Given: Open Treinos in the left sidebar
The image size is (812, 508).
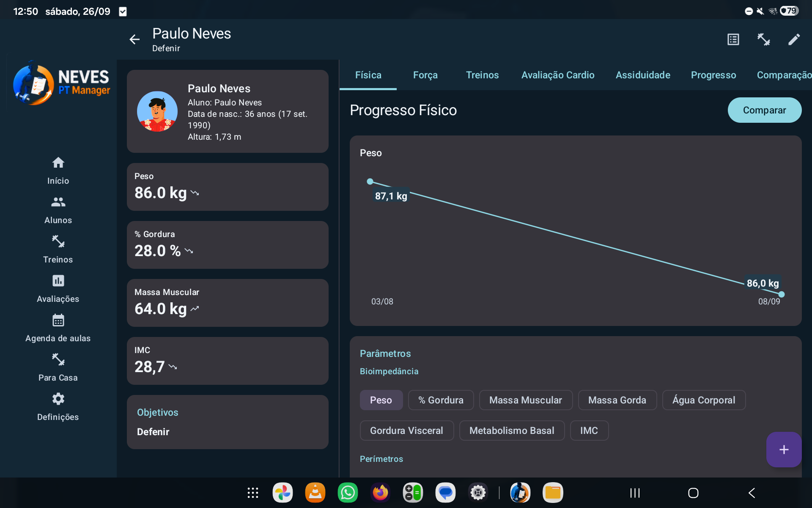Looking at the screenshot, I should point(58,249).
